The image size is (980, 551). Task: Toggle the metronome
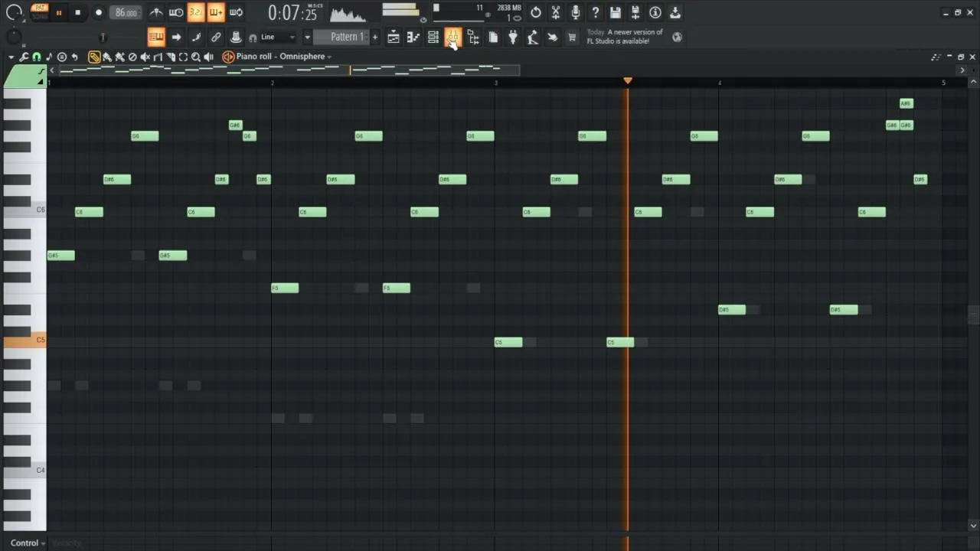coord(155,12)
